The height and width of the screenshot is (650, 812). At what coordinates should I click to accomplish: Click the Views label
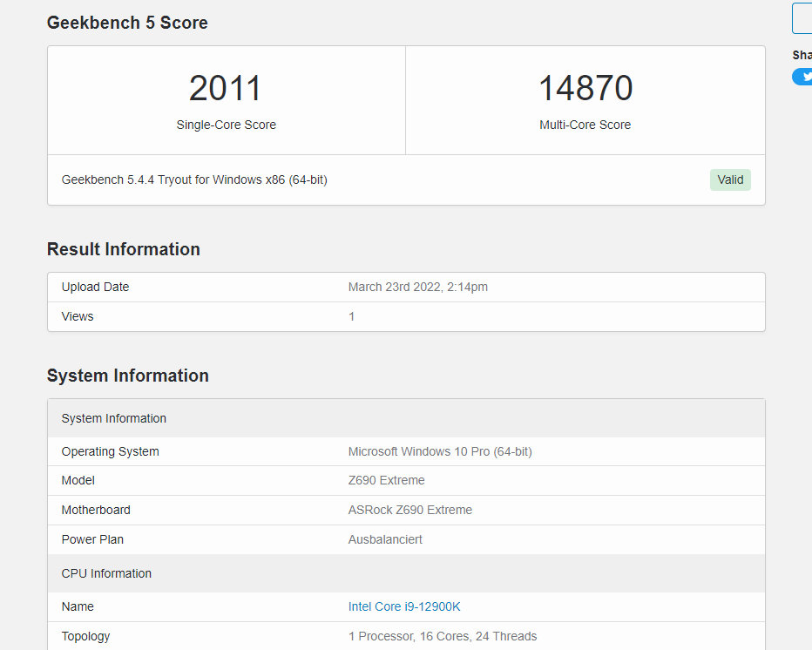(78, 316)
